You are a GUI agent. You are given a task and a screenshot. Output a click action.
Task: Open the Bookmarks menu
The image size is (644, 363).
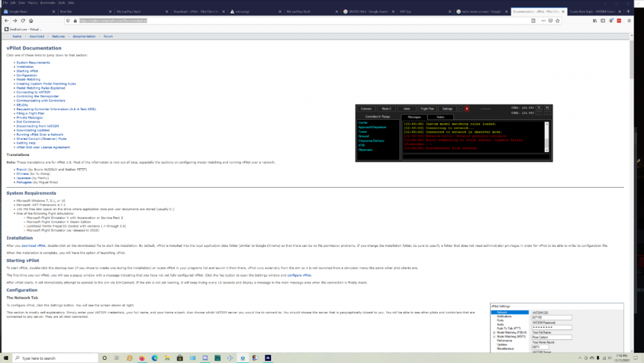tap(48, 3)
